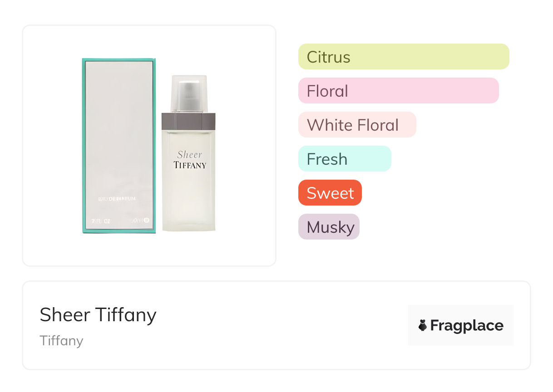
Task: Click the Fragplace wordmark text
Action: [x=467, y=325]
